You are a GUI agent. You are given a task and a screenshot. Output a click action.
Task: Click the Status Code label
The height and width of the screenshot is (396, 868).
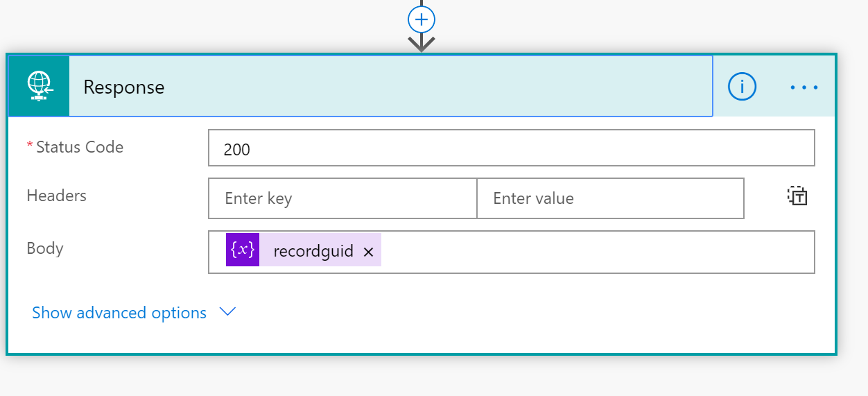click(79, 147)
